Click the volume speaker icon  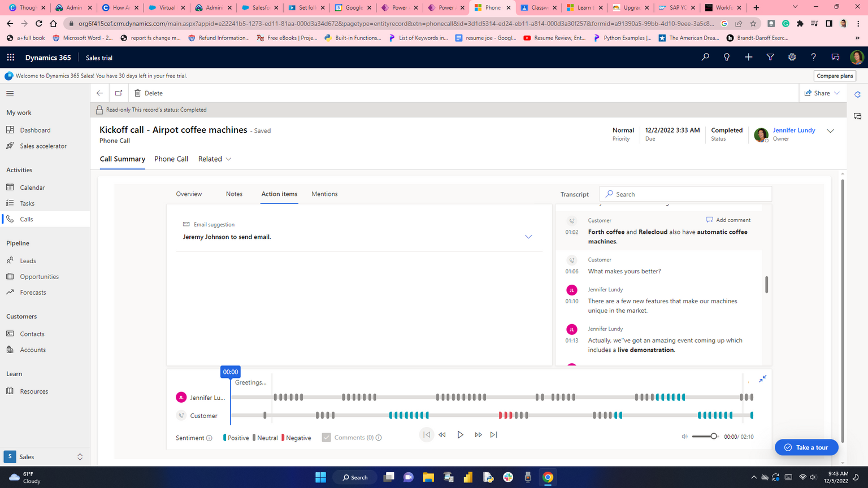(684, 437)
